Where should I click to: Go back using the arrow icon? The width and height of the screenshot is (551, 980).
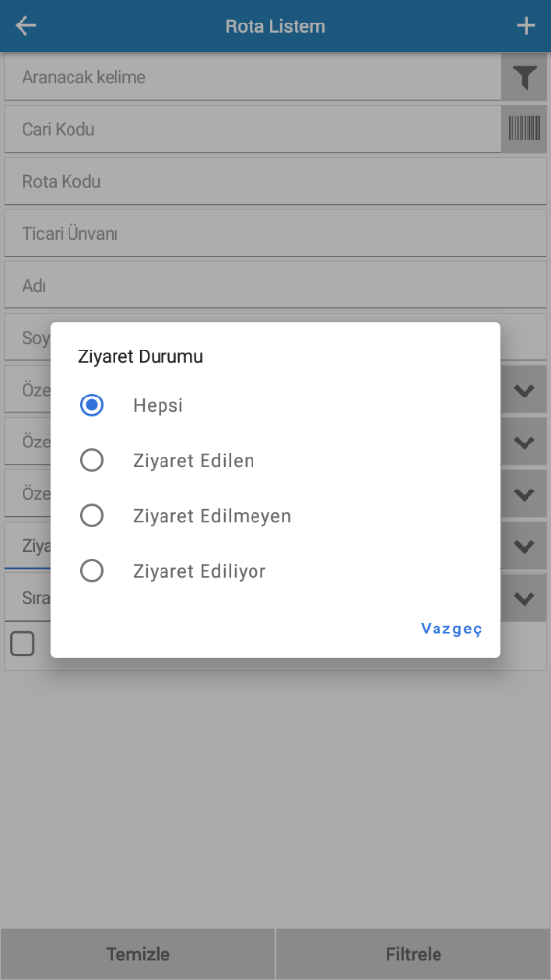[x=25, y=26]
